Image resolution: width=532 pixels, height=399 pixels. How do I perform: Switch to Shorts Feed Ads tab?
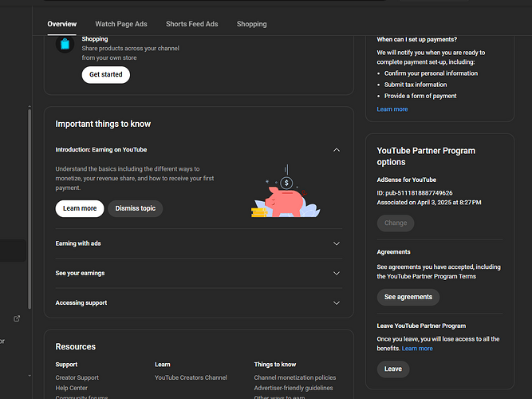[191, 24]
